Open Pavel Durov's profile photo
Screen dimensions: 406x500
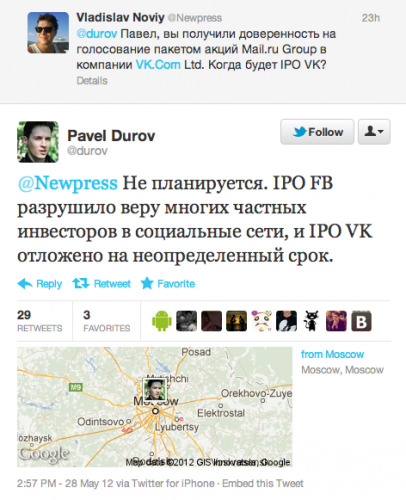(38, 142)
